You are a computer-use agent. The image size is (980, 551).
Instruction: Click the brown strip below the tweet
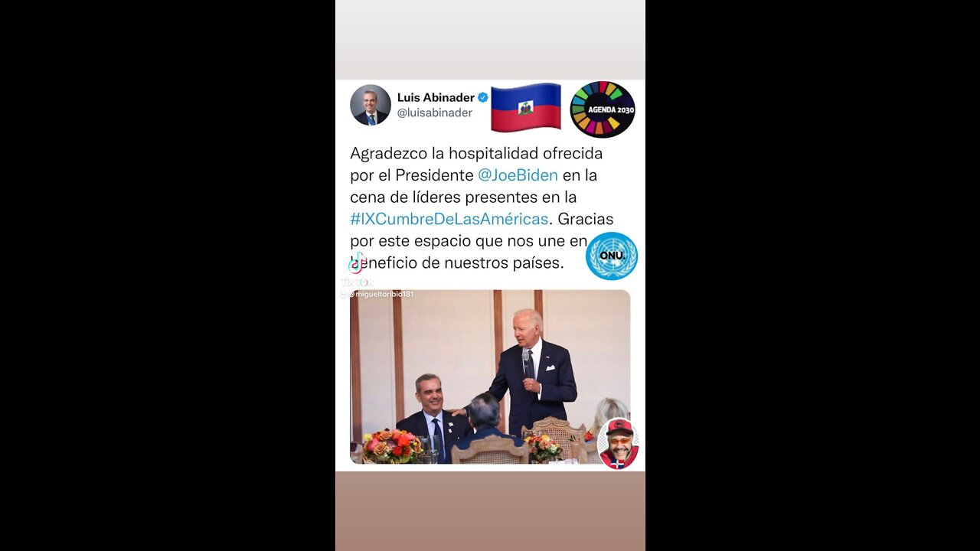(x=490, y=511)
